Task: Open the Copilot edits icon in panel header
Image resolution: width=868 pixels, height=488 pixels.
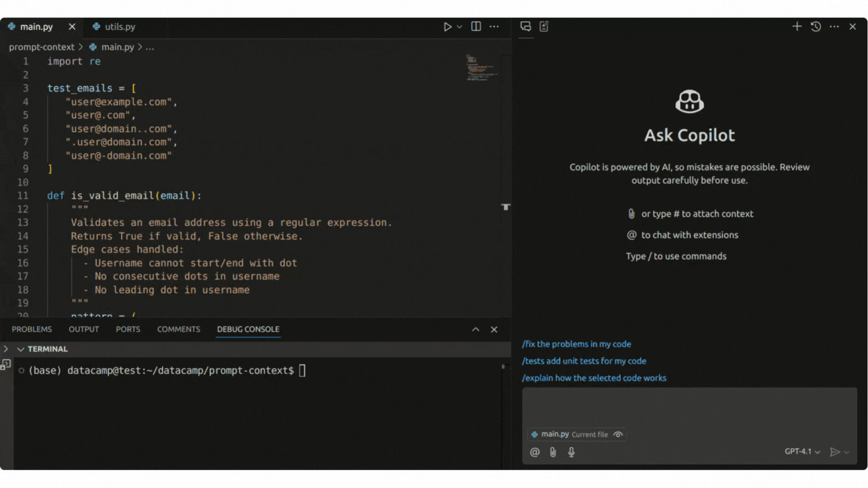Action: point(544,27)
